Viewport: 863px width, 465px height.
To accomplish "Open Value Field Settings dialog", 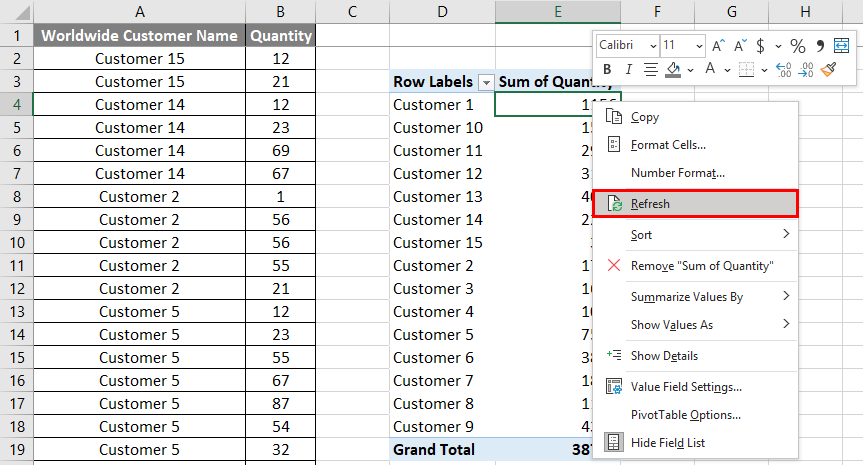I will click(x=696, y=387).
